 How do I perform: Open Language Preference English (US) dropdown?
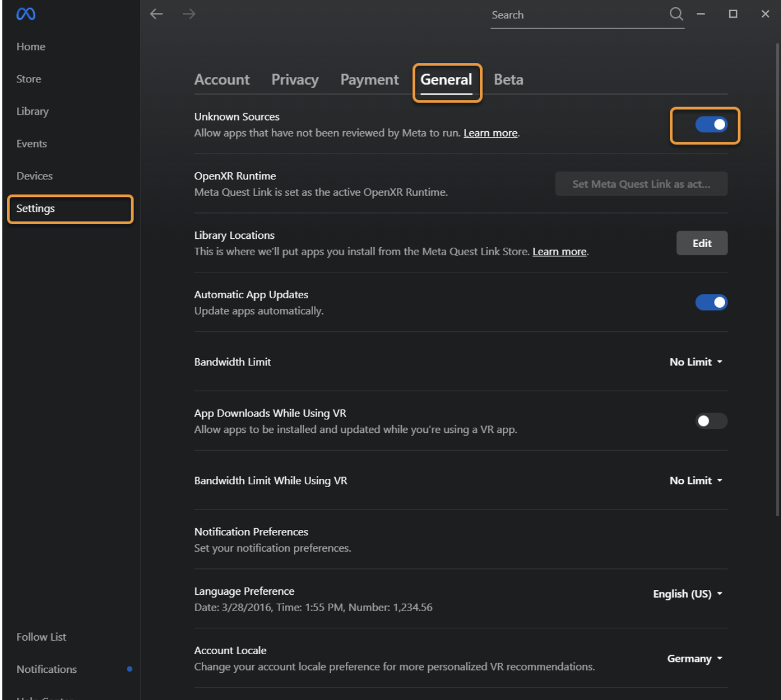click(x=687, y=594)
